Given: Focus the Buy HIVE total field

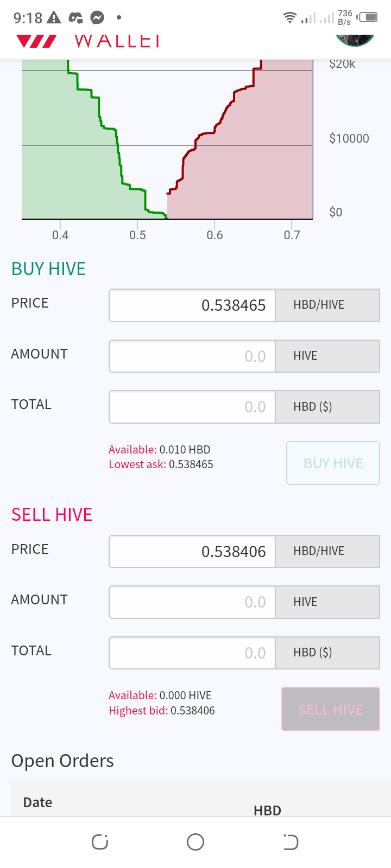Looking at the screenshot, I should pos(192,407).
